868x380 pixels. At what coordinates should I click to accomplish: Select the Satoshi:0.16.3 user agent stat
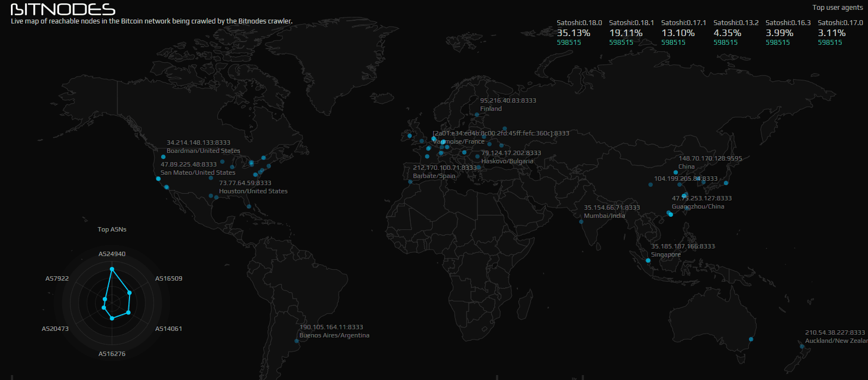click(x=788, y=32)
